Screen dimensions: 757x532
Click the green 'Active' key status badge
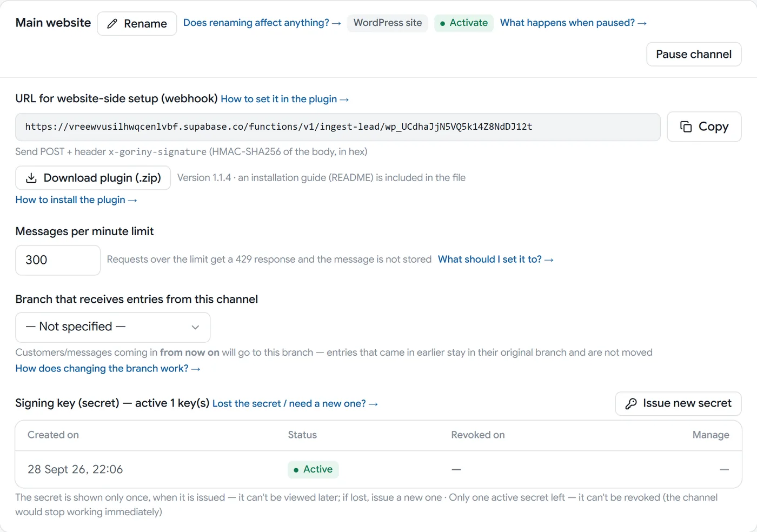[313, 469]
